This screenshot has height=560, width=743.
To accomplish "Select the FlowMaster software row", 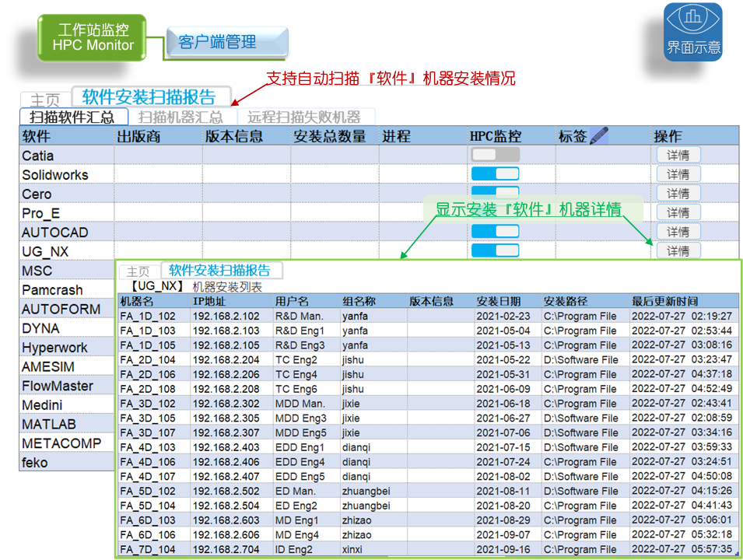I will (x=67, y=386).
